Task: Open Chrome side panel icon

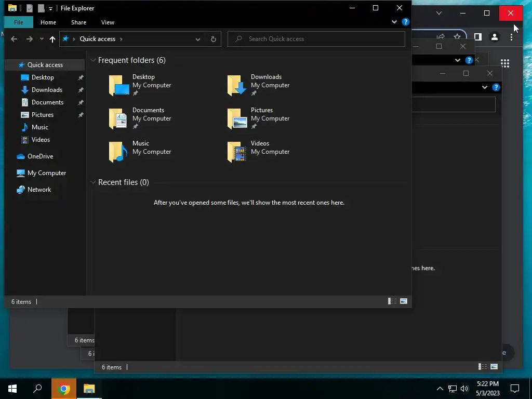Action: [478, 37]
